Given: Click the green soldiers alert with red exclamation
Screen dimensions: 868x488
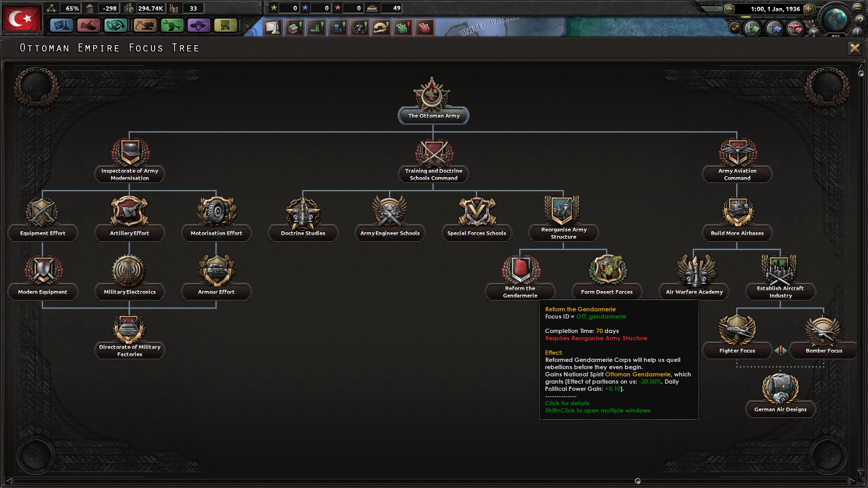Looking at the screenshot, I should coord(403,28).
